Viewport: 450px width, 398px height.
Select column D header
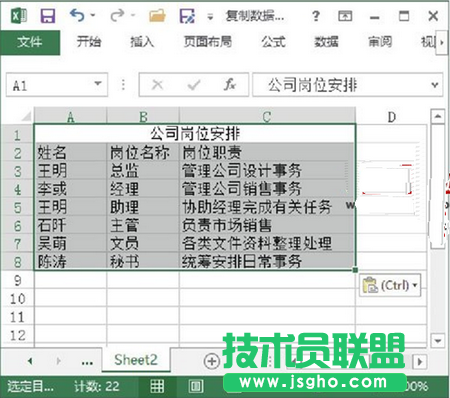391,117
